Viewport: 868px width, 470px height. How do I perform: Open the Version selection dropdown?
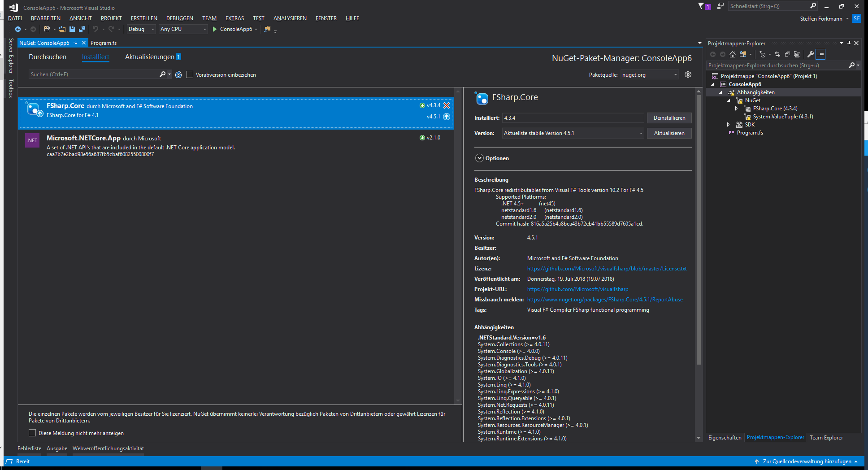[x=573, y=133]
